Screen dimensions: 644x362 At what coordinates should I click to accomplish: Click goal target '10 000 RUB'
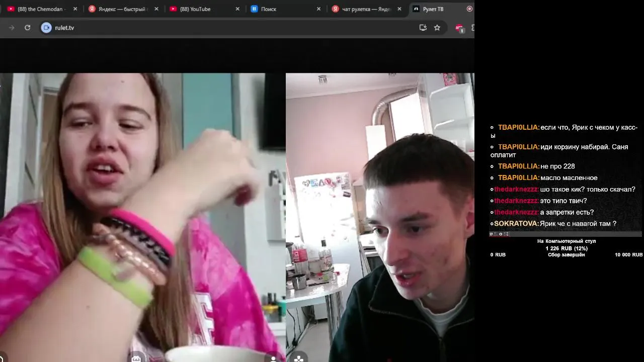click(628, 255)
